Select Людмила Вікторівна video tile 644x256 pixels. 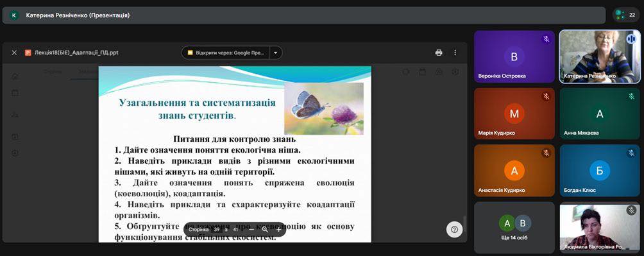[x=600, y=228]
